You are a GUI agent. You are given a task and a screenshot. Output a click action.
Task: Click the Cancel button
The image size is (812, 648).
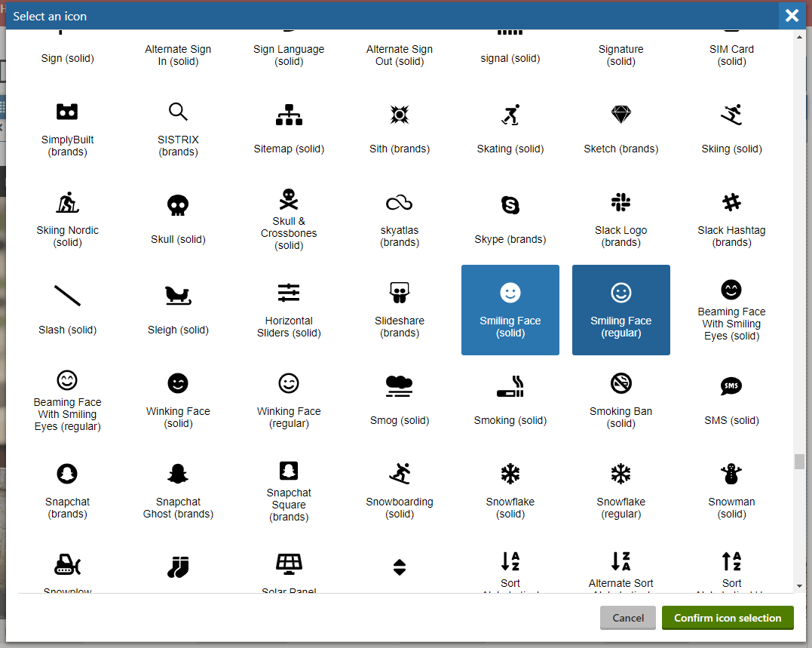coord(627,617)
